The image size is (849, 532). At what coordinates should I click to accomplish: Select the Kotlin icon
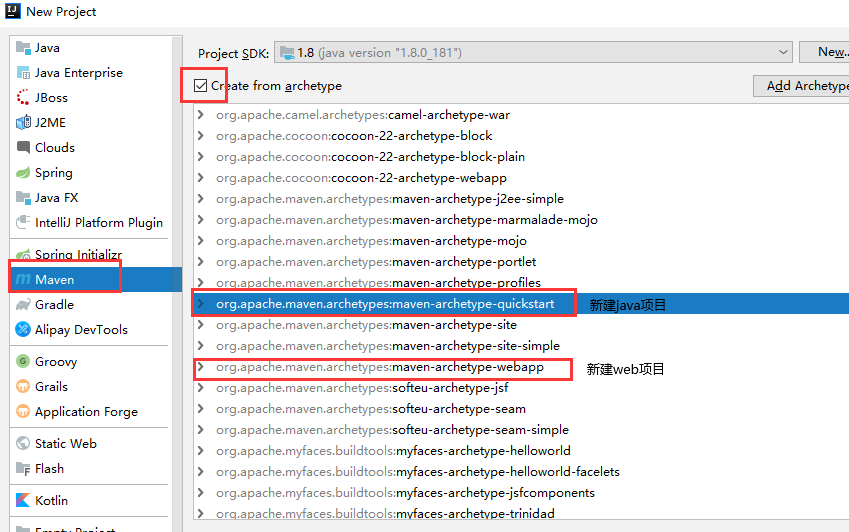(x=23, y=500)
